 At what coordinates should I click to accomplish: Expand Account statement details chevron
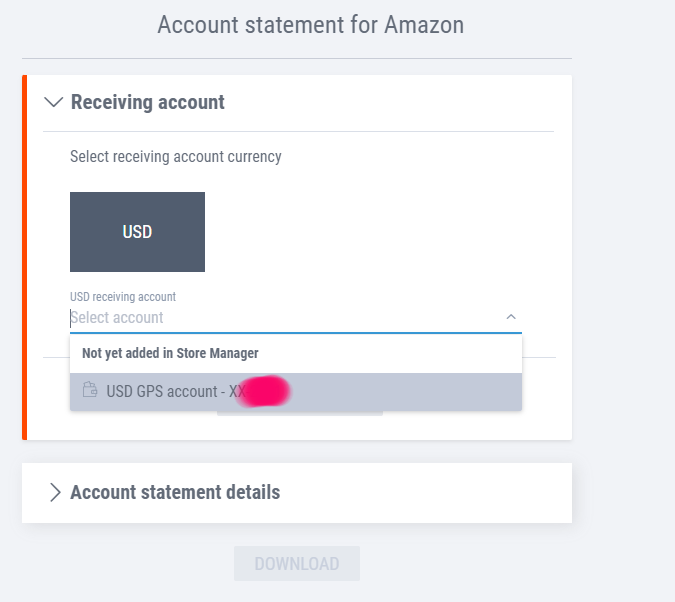[x=55, y=492]
